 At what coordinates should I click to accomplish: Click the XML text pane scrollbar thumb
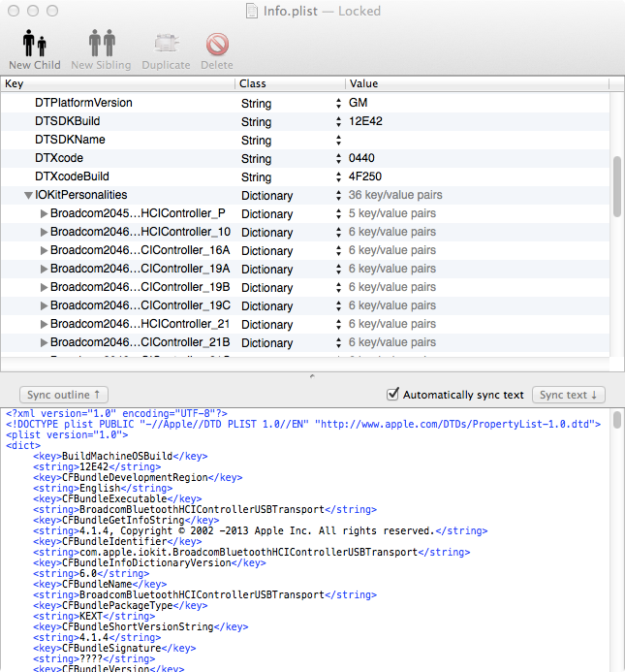617,420
